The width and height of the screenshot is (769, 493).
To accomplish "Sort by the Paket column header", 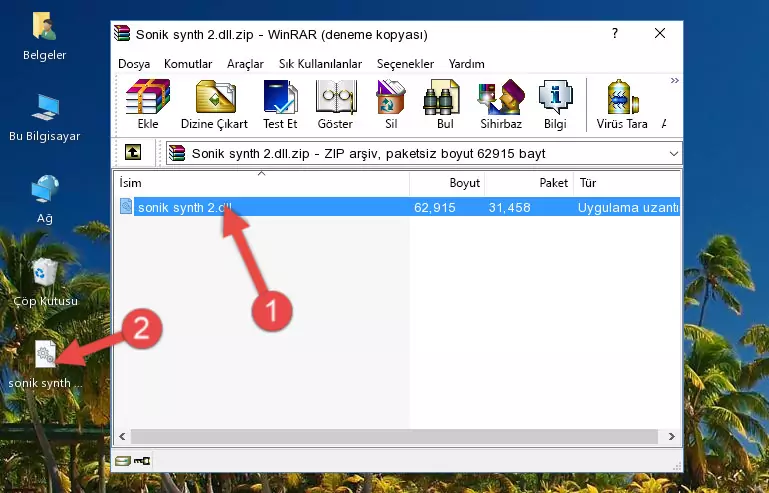I will (529, 183).
